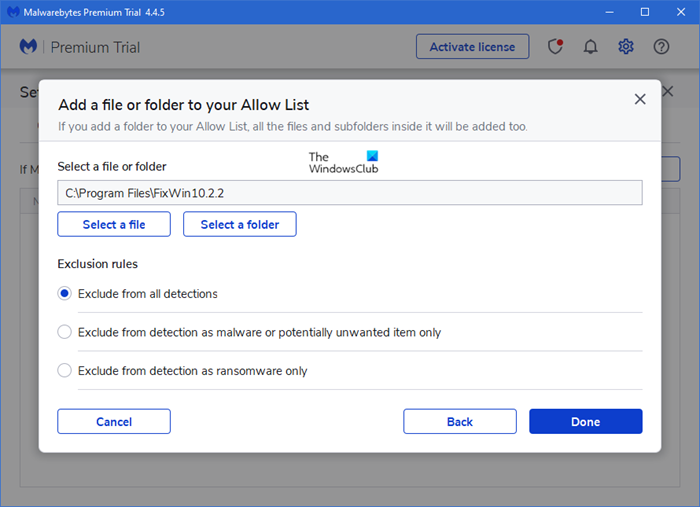Click the Malwarebytes logo icon
This screenshot has height=507, width=700.
(29, 47)
